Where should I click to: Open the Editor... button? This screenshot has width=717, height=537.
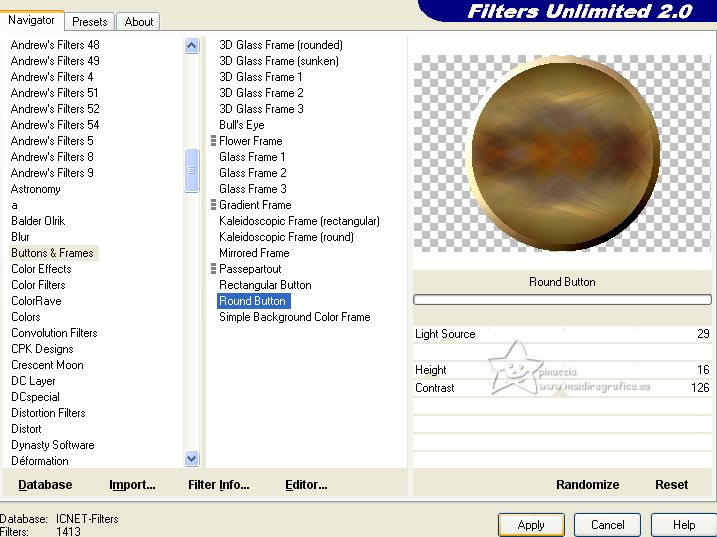pyautogui.click(x=306, y=485)
